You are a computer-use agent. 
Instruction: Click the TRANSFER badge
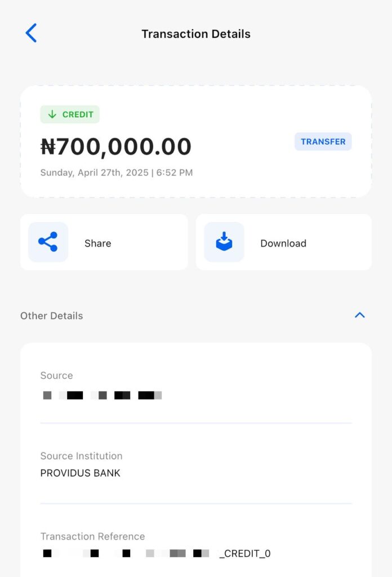tap(323, 142)
